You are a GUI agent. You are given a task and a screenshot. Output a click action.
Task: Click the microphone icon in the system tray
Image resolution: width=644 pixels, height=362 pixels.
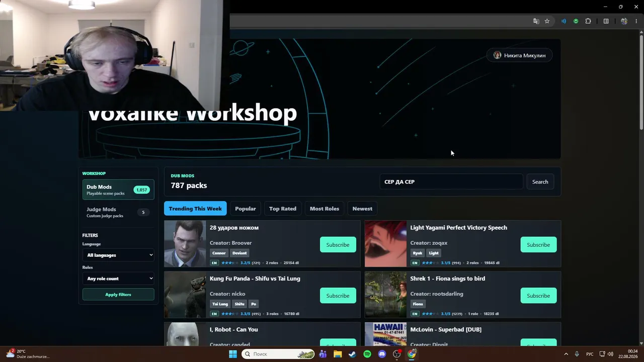pos(577,354)
